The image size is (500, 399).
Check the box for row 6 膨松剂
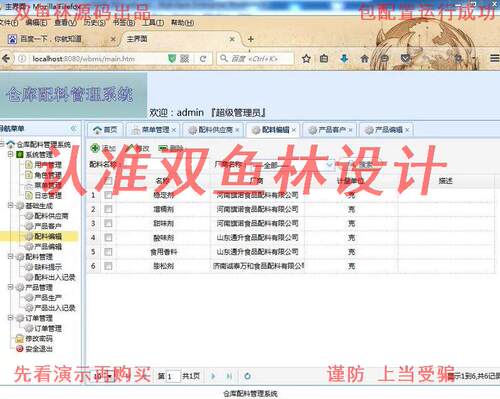[108, 266]
